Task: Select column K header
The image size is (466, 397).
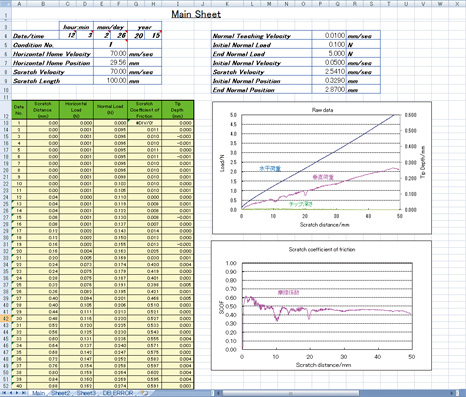Action: tap(227, 4)
